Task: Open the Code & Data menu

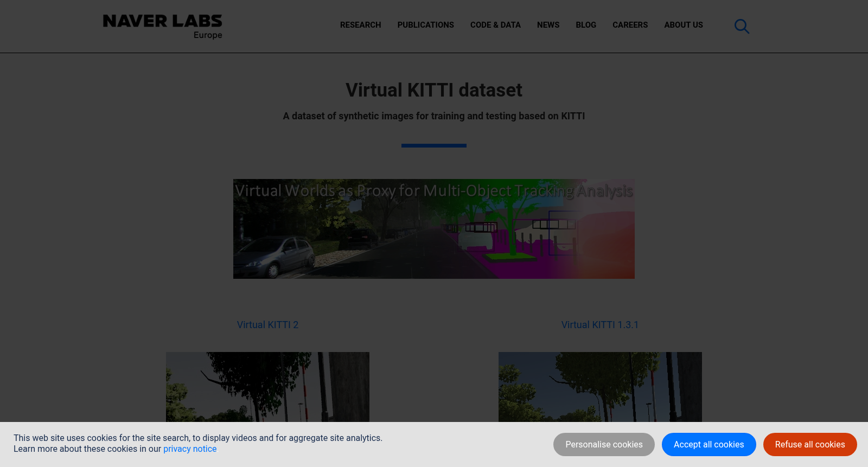Action: [x=495, y=25]
